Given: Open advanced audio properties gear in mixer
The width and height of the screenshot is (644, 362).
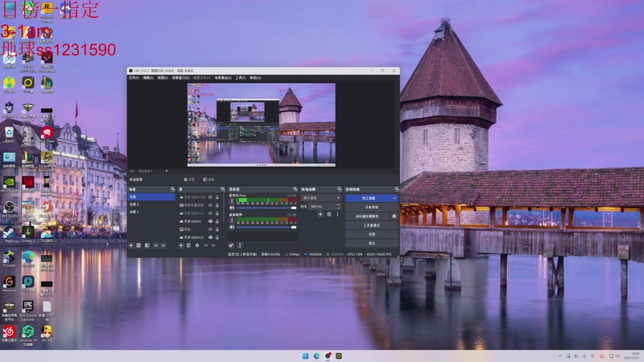Looking at the screenshot, I should (231, 245).
